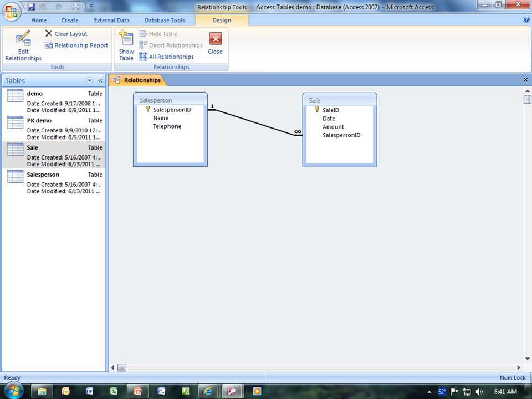This screenshot has width=532, height=399.
Task: Open Microsoft Access Help question mark
Action: [x=526, y=20]
